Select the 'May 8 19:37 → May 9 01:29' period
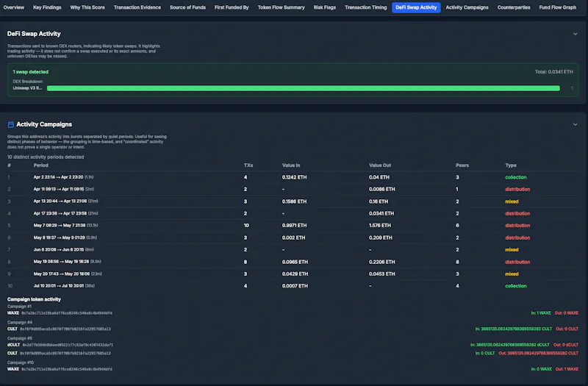 tap(65, 237)
